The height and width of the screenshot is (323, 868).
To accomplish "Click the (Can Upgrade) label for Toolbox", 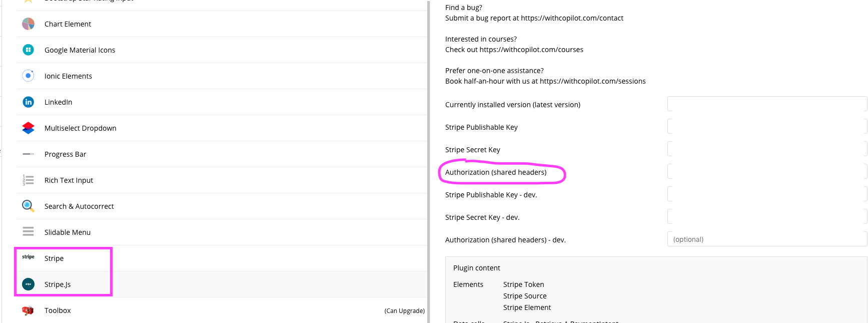I will pos(404,311).
